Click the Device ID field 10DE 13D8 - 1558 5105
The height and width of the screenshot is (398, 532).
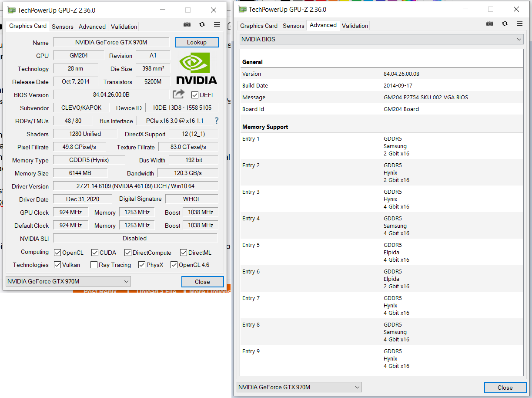coord(182,108)
